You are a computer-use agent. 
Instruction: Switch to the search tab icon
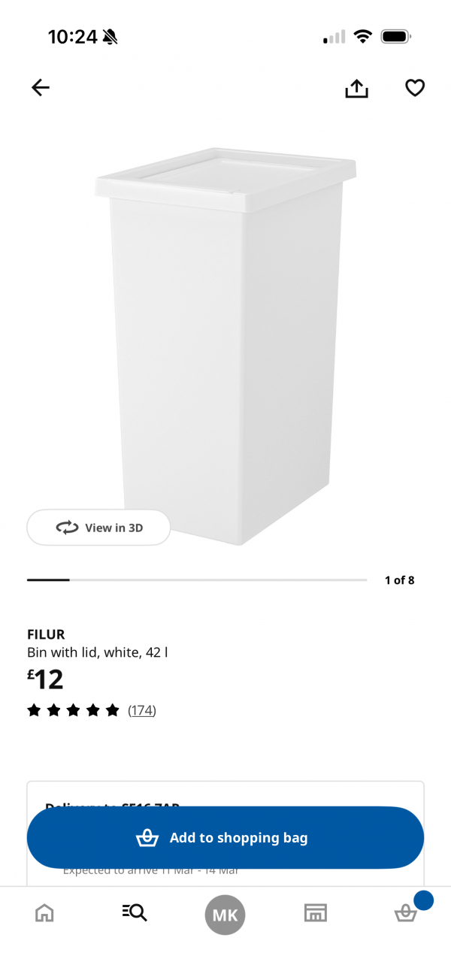135,913
